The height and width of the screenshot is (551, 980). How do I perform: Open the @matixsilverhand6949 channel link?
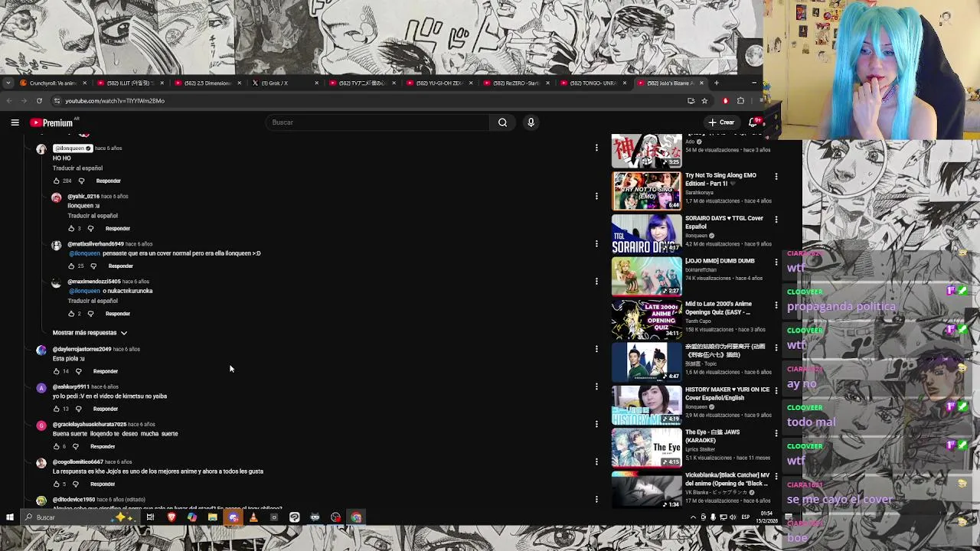pyautogui.click(x=96, y=244)
